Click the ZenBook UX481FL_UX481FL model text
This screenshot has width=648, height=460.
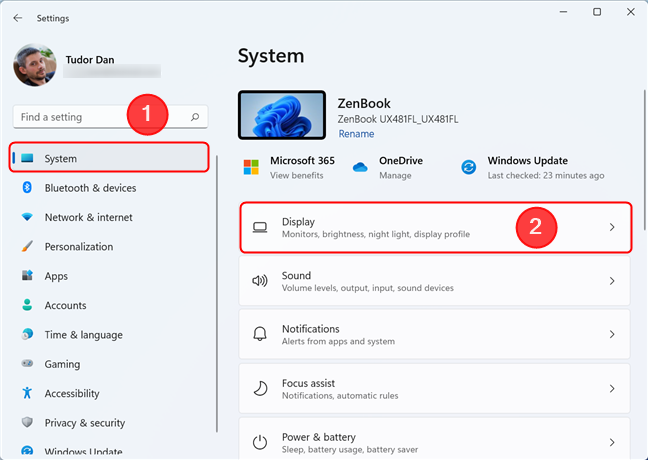point(398,119)
